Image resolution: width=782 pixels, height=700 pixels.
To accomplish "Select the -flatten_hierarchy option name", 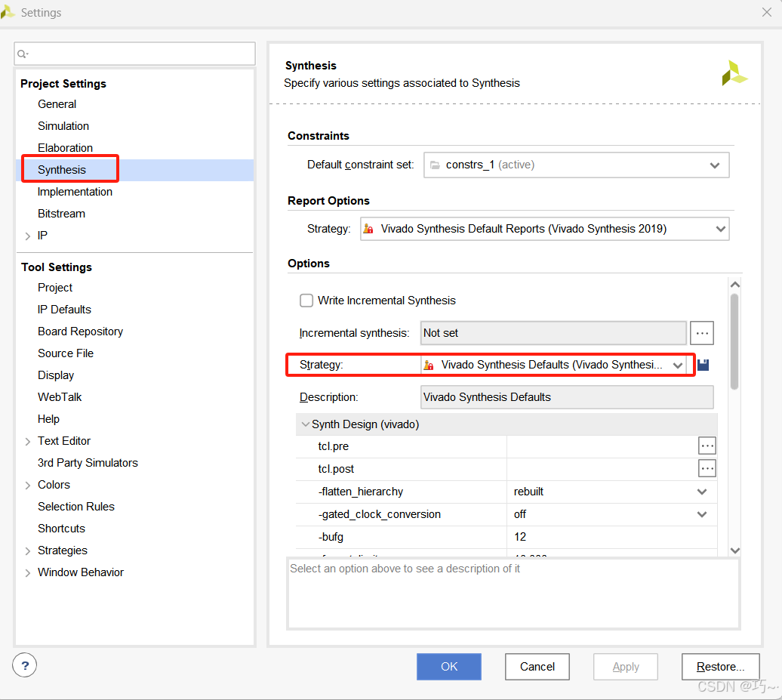I will coord(361,492).
